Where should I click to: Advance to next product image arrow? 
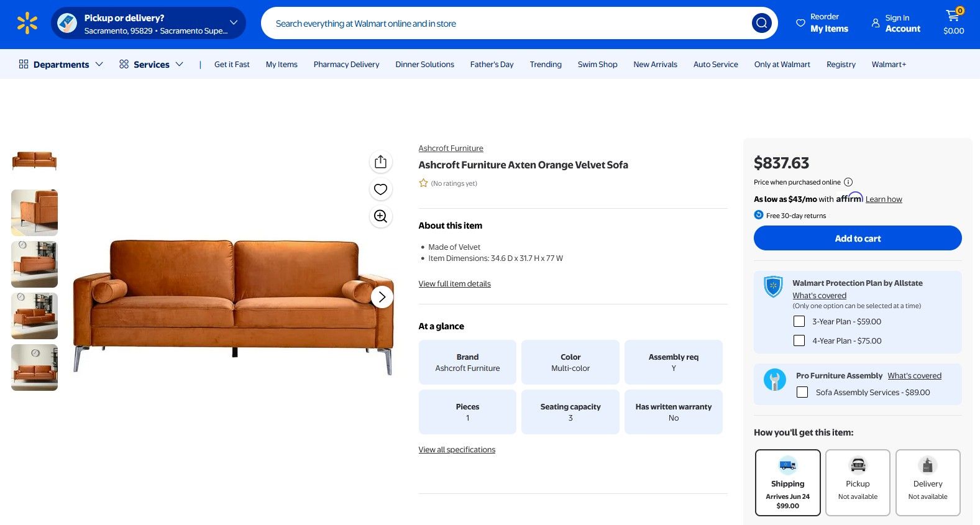pos(382,297)
